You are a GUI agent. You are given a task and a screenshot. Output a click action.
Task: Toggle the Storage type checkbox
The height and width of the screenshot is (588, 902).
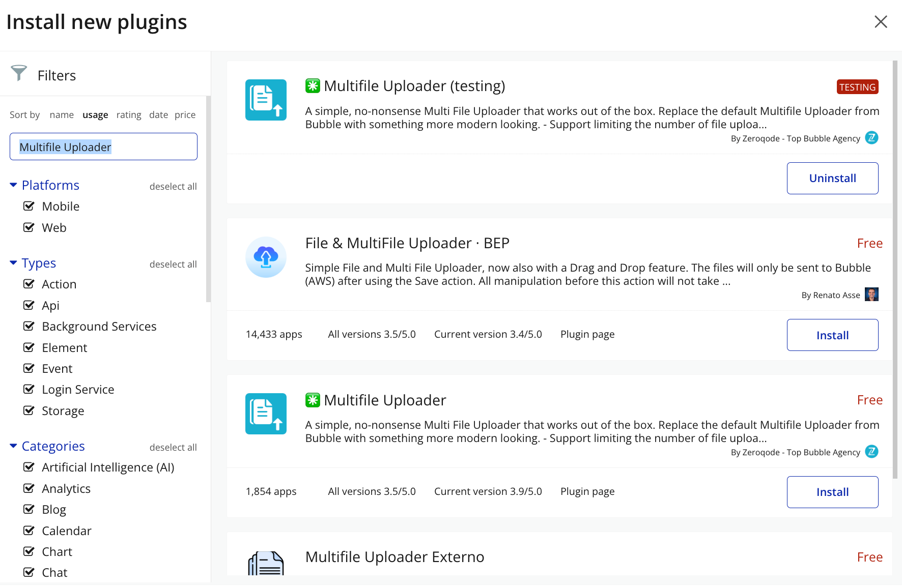(x=29, y=410)
